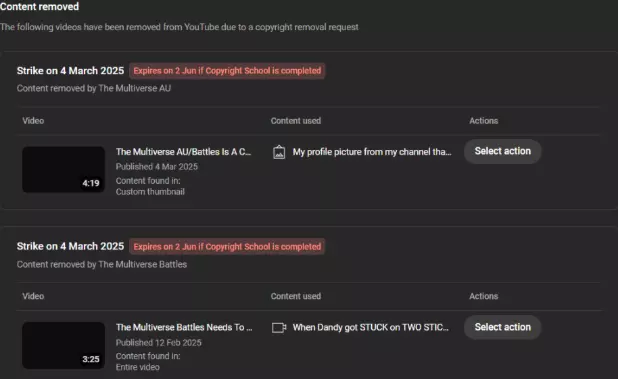Open the 3:25 video thumbnail
This screenshot has width=618, height=379.
point(63,345)
